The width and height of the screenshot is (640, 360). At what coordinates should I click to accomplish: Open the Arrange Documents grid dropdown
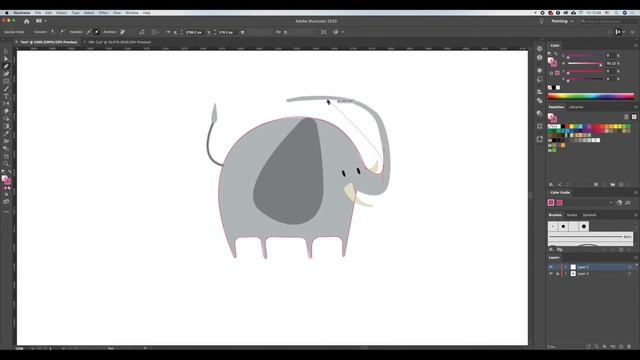tap(41, 21)
